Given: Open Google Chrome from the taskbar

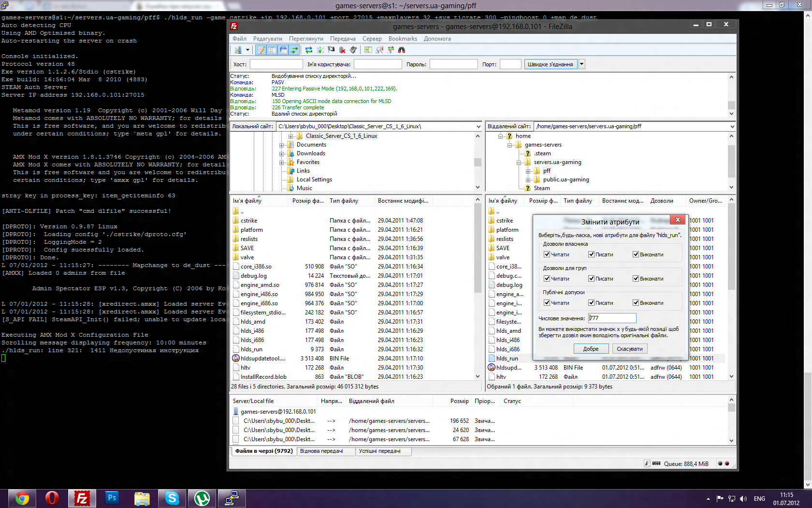Looking at the screenshot, I should [x=22, y=498].
